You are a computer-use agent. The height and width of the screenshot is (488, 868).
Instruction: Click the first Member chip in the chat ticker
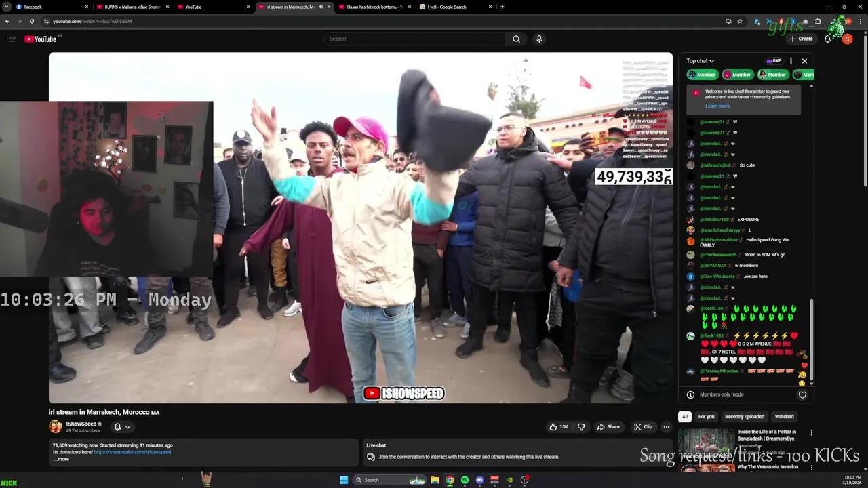702,75
